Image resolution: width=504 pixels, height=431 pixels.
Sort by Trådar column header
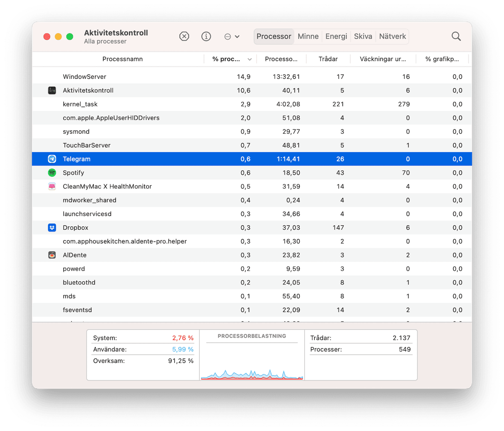[x=328, y=59]
